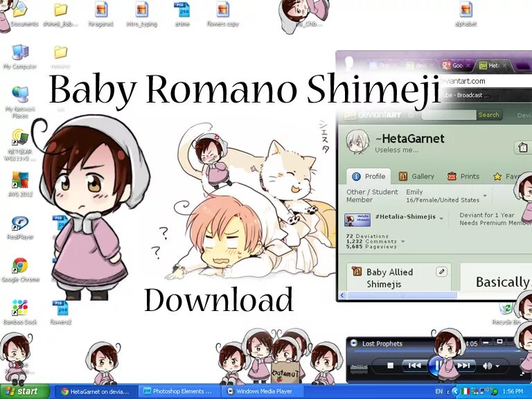This screenshot has width=532, height=399.
Task: Expand the #Hetalia-Shimejis dropdown arrow
Action: click(x=441, y=218)
